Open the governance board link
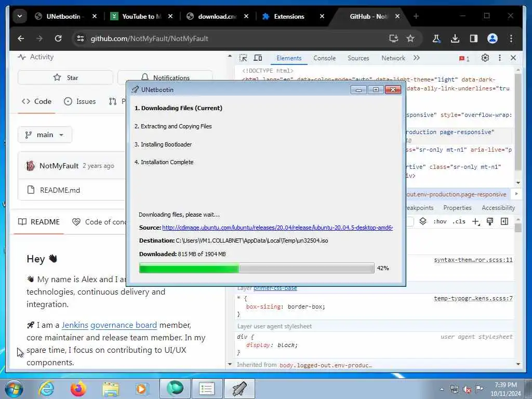 tap(124, 325)
